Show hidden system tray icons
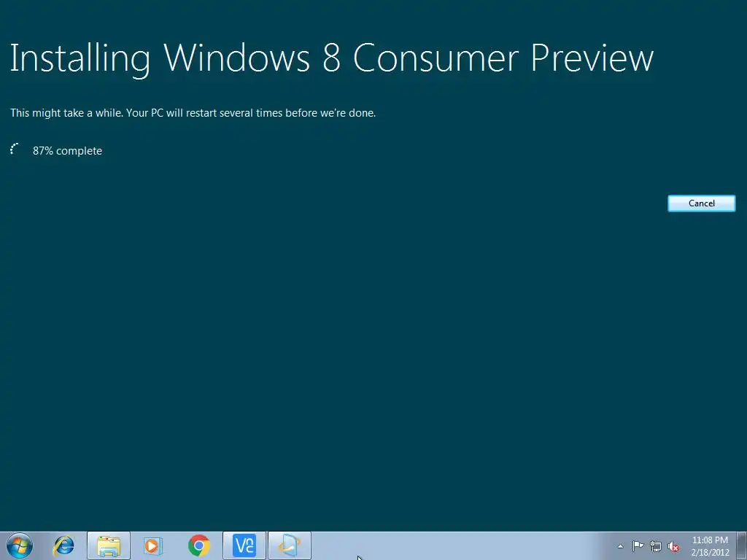The image size is (747, 560). click(620, 546)
